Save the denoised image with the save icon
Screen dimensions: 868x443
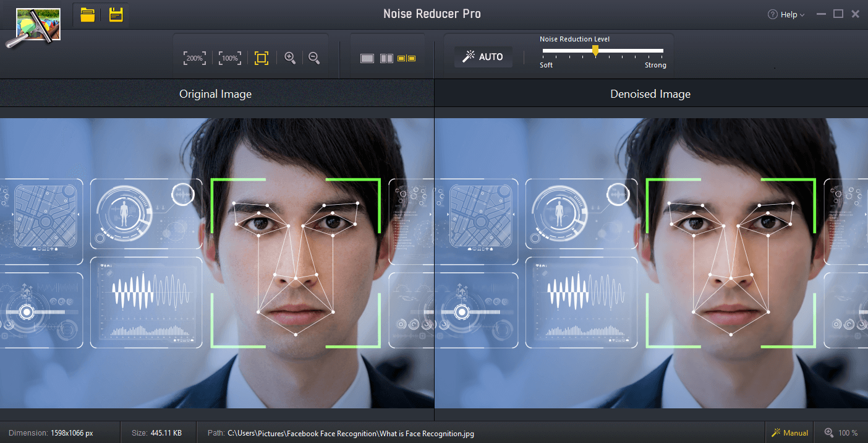[116, 14]
